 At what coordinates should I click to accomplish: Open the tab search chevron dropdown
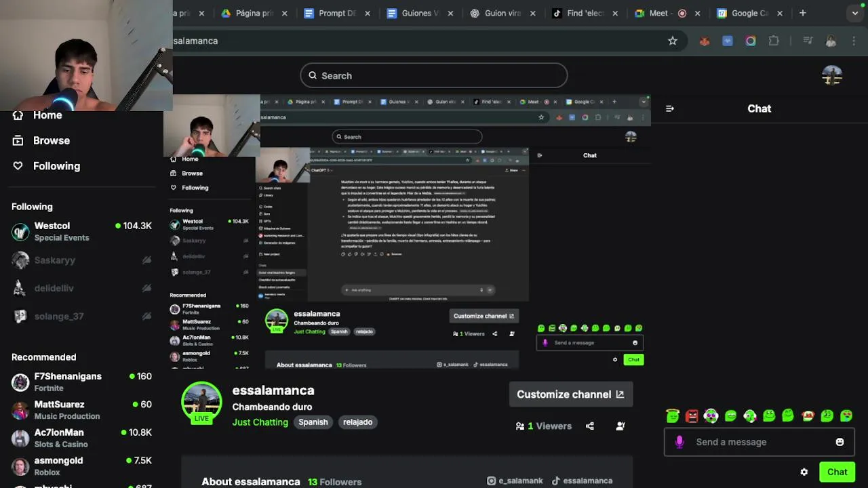(x=856, y=13)
